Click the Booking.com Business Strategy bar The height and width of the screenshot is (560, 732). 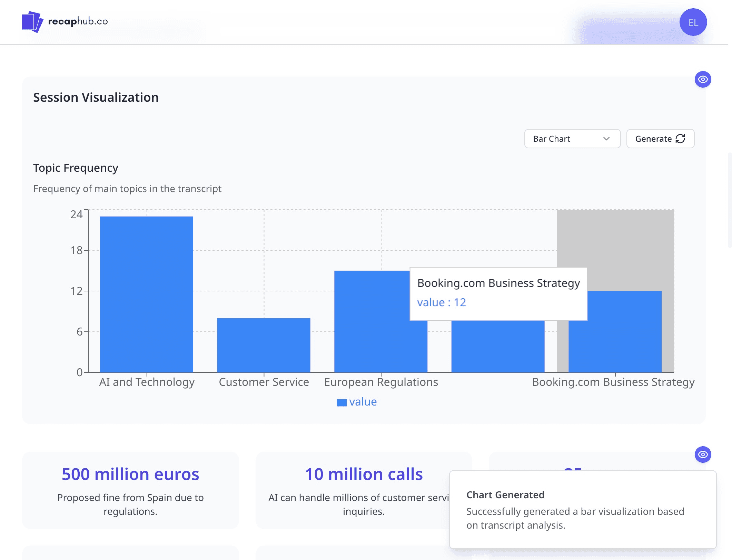click(615, 331)
